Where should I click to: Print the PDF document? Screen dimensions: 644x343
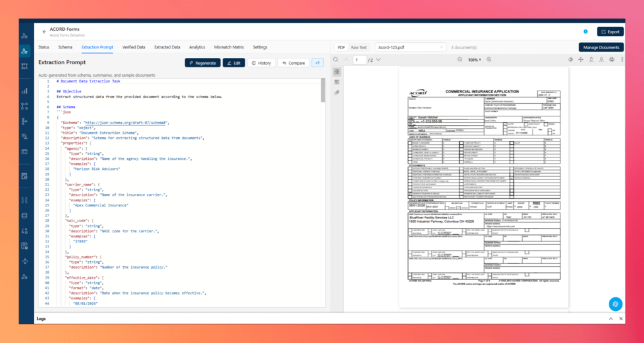[611, 60]
